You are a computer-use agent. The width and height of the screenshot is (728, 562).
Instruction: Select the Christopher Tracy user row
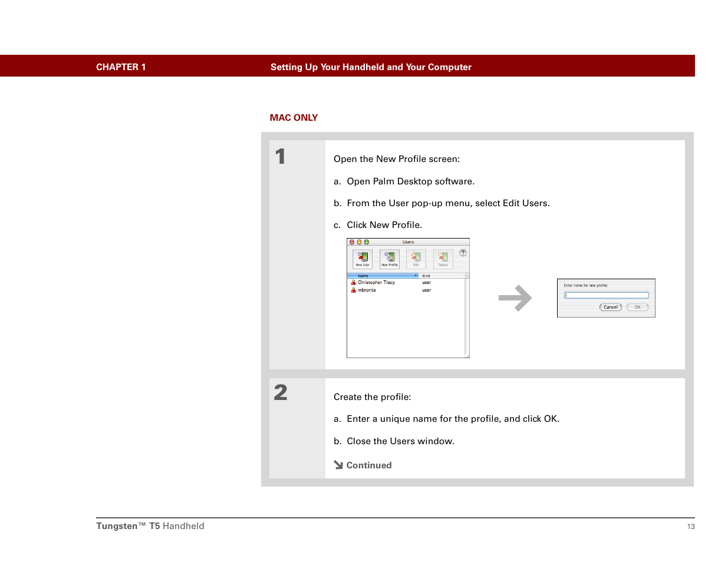pyautogui.click(x=406, y=283)
